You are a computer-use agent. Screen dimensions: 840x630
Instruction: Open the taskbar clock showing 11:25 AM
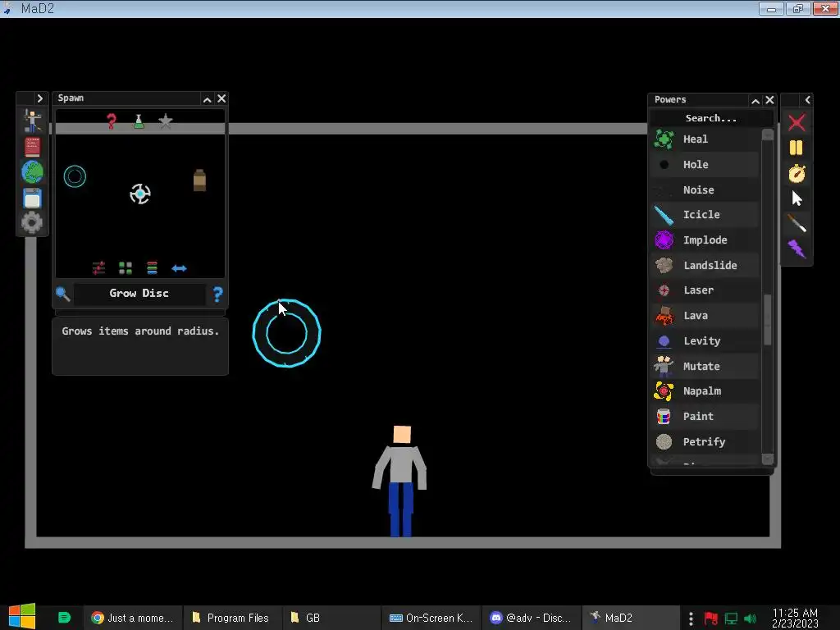[x=795, y=618]
